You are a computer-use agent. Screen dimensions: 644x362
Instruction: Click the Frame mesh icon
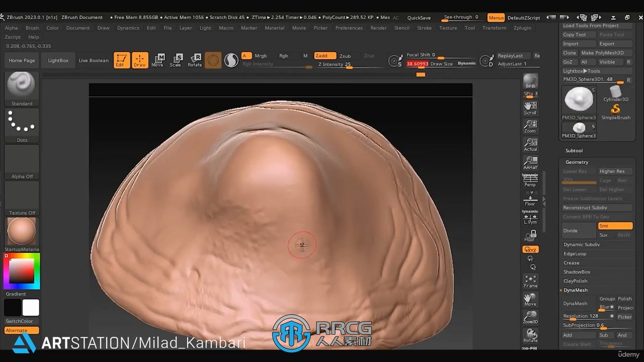[530, 281]
